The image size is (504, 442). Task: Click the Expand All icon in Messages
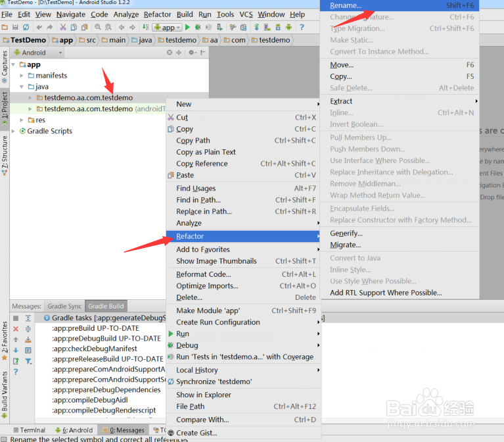click(28, 318)
